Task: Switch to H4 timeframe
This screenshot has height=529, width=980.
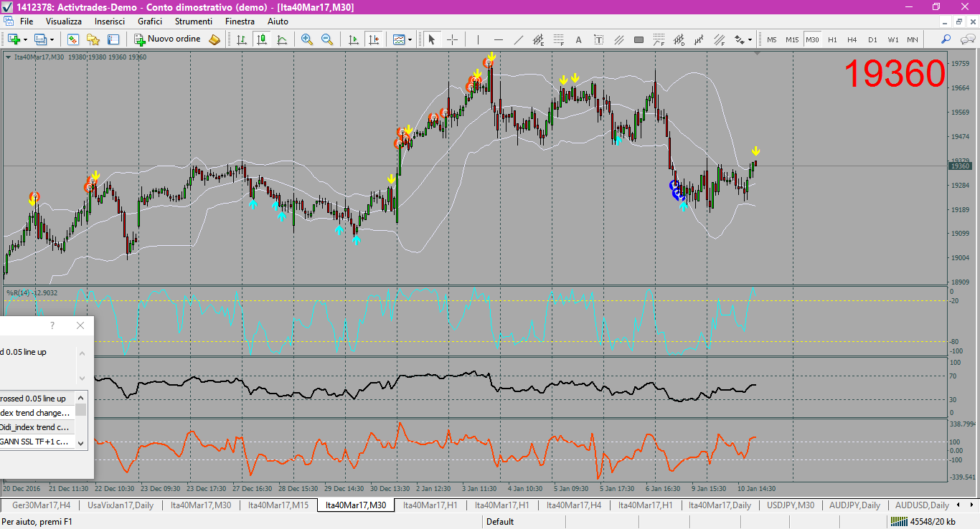Action: pyautogui.click(x=852, y=39)
